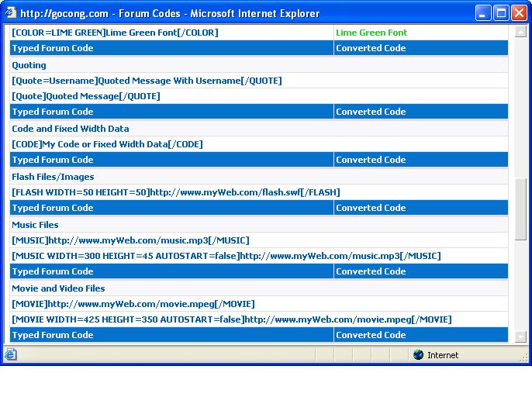Click the simple [MOVIE] mpeg code line

tap(133, 304)
